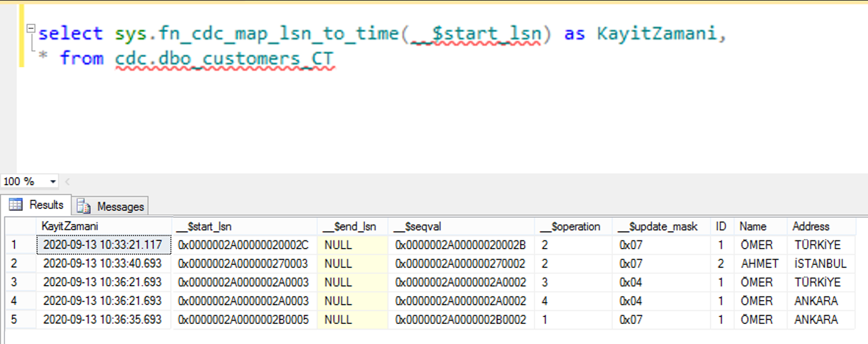Click the NULL end_lsn cell in row 5

pos(352,320)
